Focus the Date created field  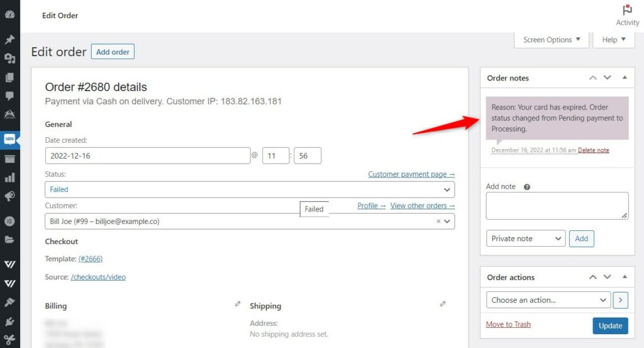click(x=147, y=155)
